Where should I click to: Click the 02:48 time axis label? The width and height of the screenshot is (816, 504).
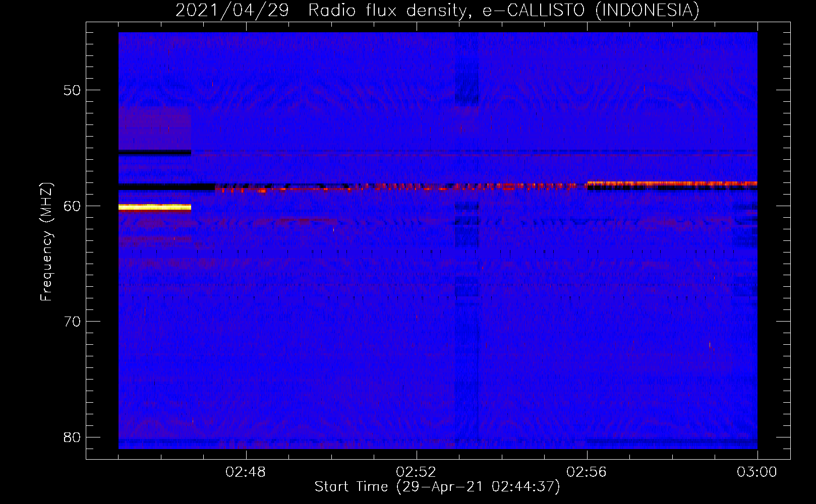[246, 472]
